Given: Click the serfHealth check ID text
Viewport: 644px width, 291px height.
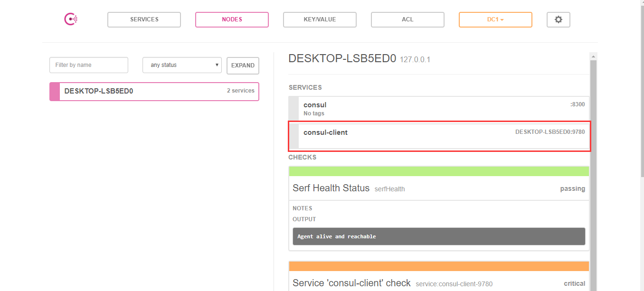Looking at the screenshot, I should click(390, 189).
